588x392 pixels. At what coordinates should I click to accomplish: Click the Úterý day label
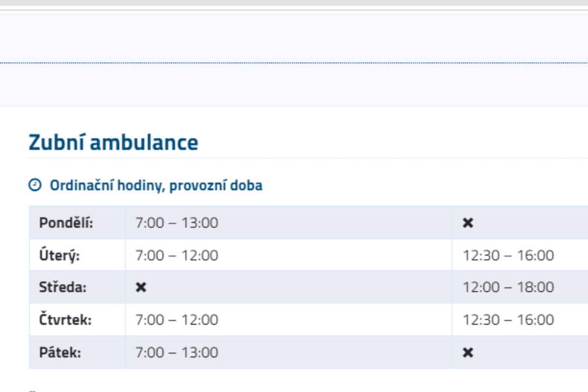tap(61, 255)
